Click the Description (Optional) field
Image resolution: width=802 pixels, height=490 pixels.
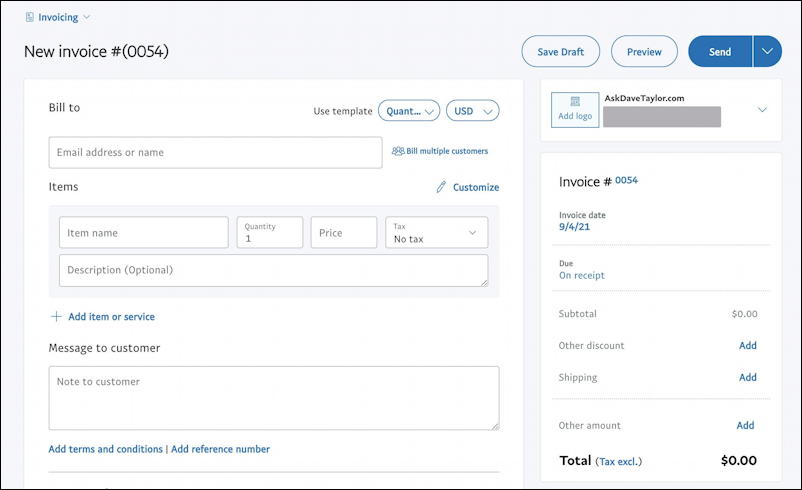274,271
